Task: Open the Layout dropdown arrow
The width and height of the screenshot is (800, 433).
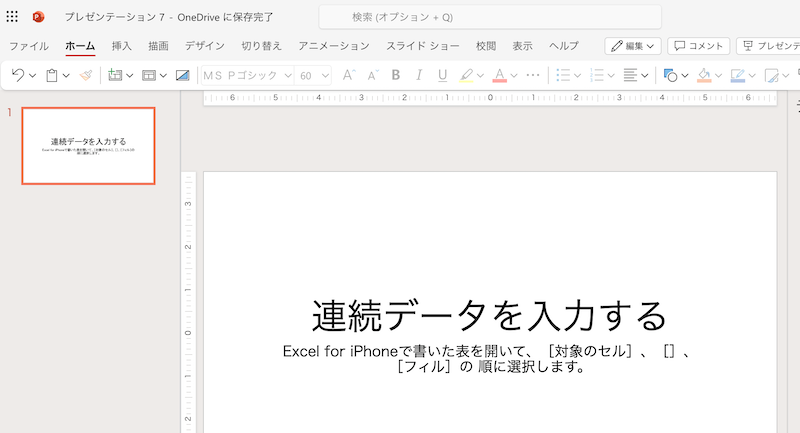Action: point(163,75)
